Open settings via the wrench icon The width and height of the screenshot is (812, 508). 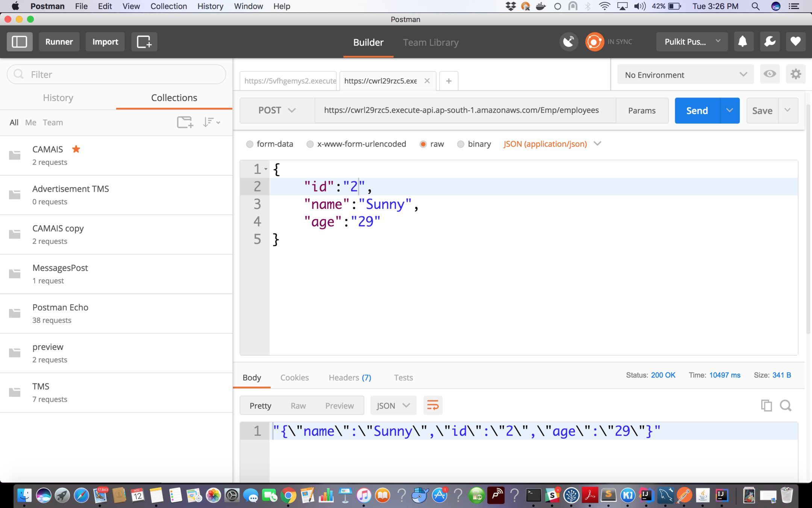click(x=769, y=41)
